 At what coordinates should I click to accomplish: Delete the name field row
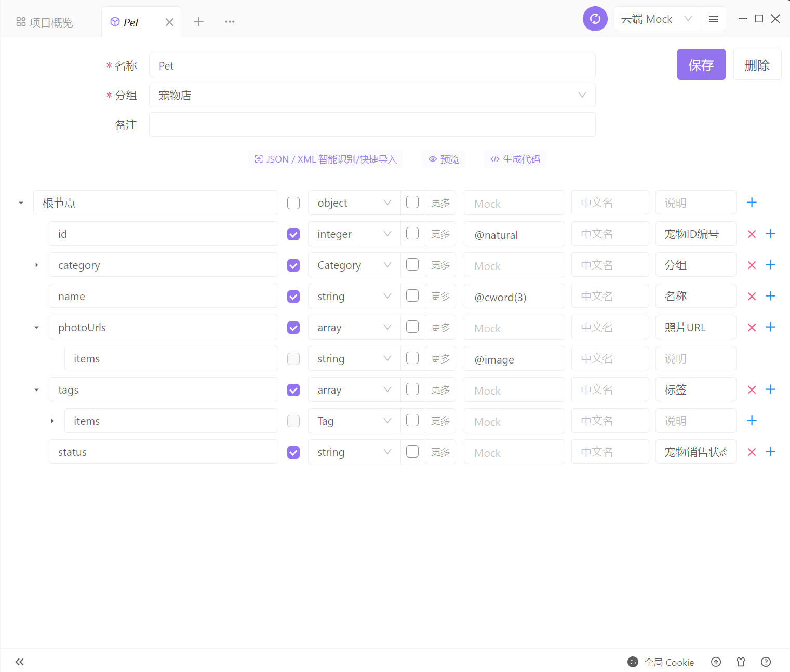[x=752, y=297]
